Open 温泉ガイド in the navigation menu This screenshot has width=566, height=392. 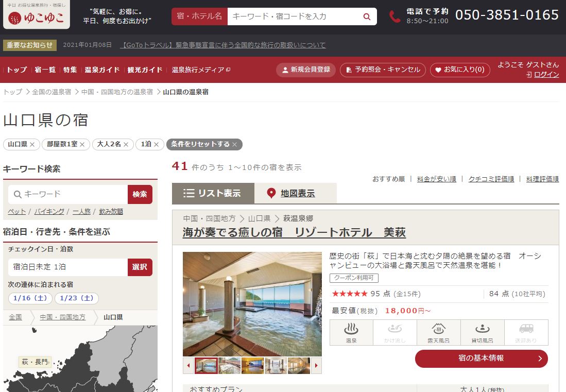(102, 70)
